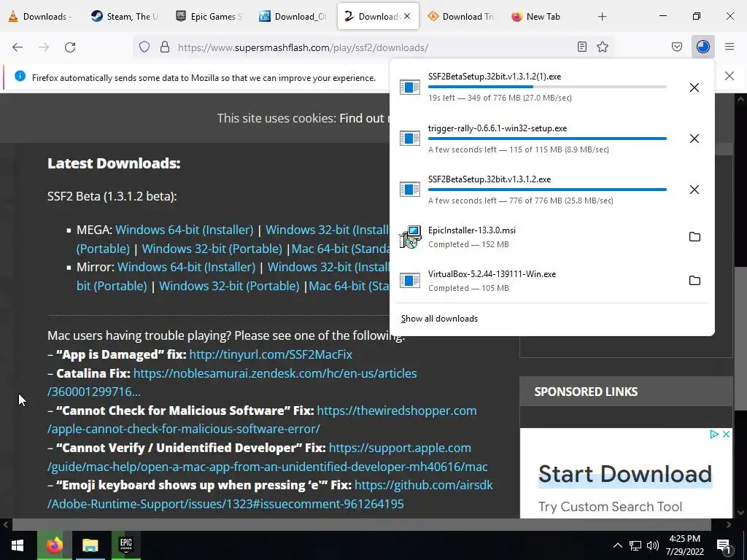Go back to the previous page

click(x=18, y=47)
